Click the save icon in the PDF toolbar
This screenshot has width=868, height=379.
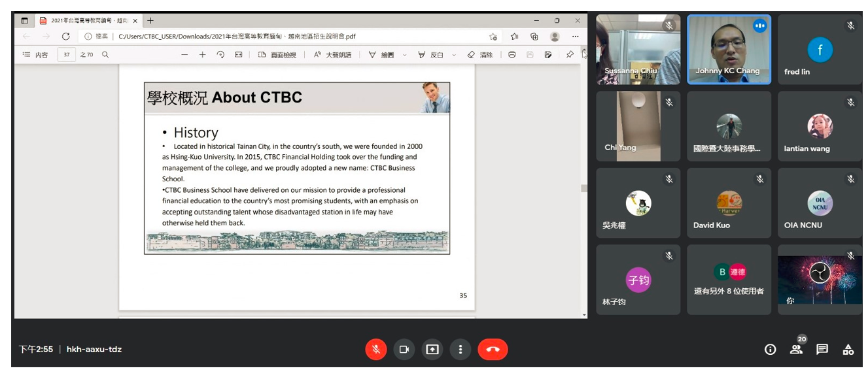[530, 55]
